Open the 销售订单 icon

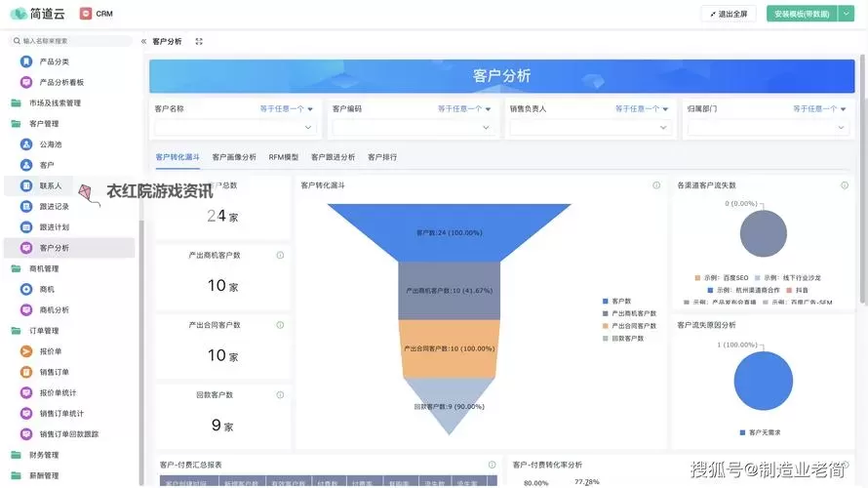[26, 372]
